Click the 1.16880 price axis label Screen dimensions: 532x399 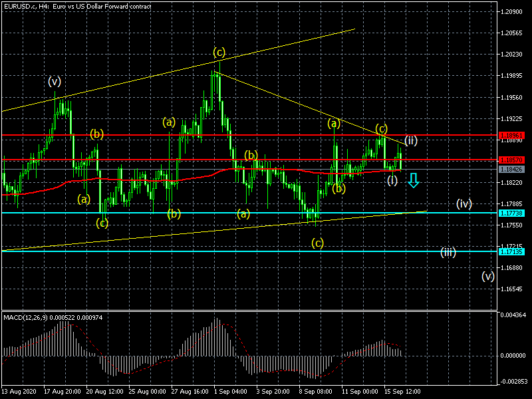pyautogui.click(x=511, y=268)
